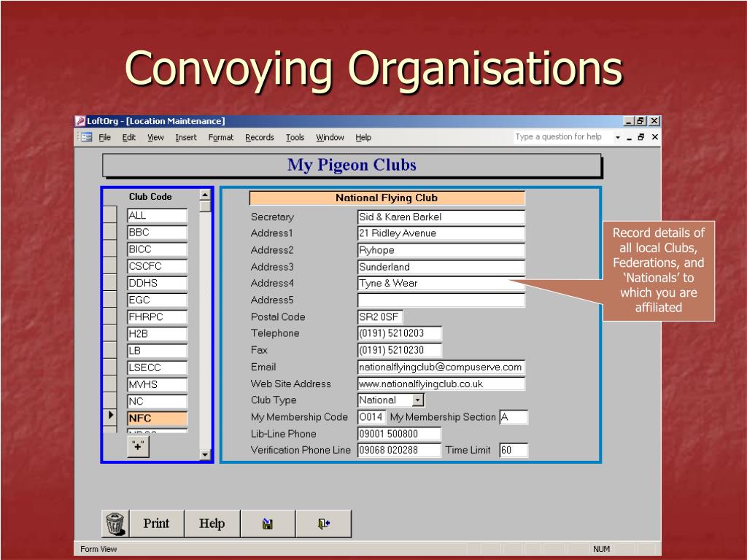Image resolution: width=747 pixels, height=560 pixels.
Task: Select the NC club code
Action: [x=158, y=402]
